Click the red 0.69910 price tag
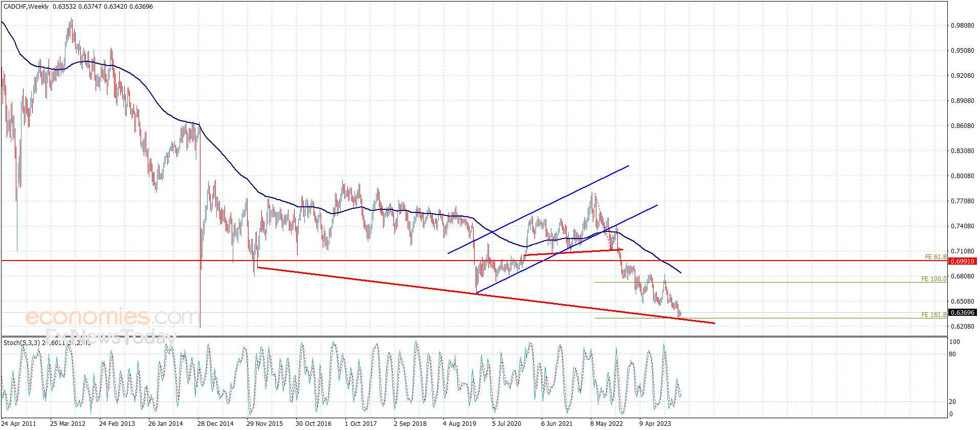The width and height of the screenshot is (980, 430). [962, 261]
